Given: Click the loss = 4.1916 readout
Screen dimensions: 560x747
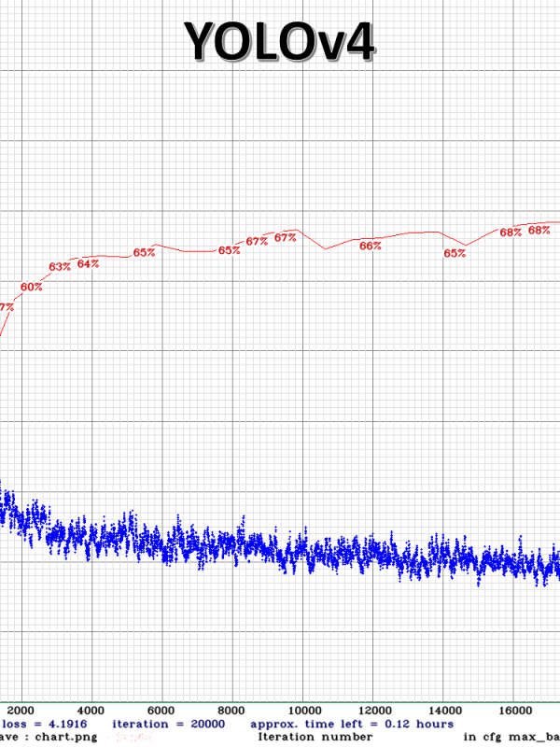Looking at the screenshot, I should (x=45, y=724).
